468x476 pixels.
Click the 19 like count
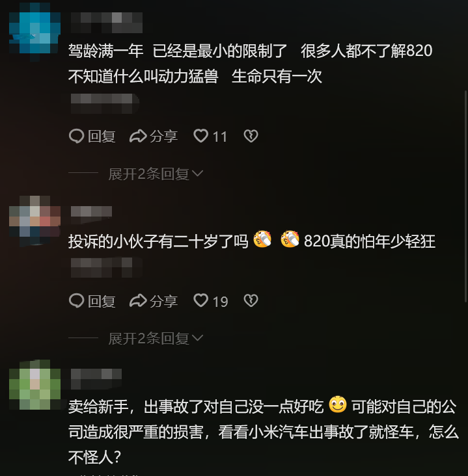pos(220,302)
